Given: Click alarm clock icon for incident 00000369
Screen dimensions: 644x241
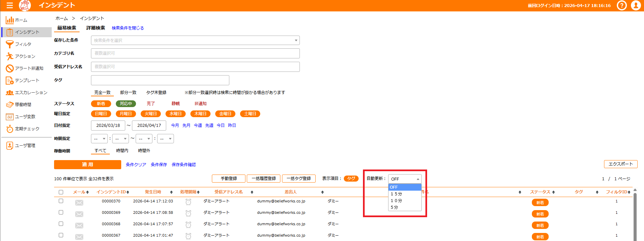Looking at the screenshot, I should point(188,213).
